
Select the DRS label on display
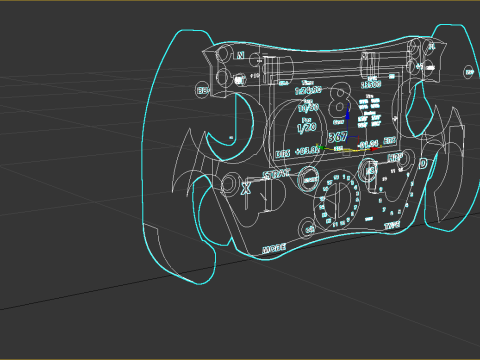click(283, 154)
